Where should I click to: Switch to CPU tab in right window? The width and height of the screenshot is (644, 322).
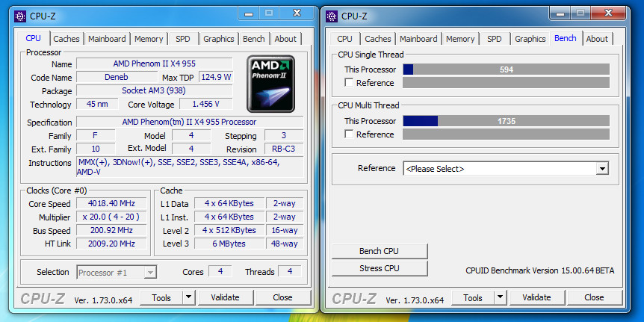click(x=344, y=39)
